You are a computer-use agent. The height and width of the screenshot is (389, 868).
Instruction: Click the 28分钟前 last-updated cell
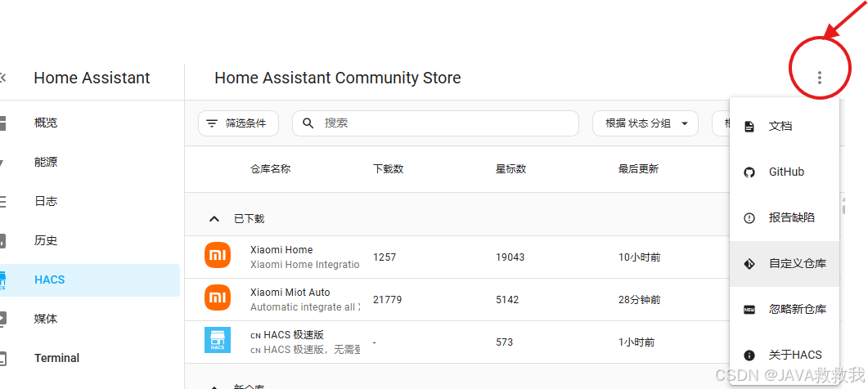pos(640,300)
